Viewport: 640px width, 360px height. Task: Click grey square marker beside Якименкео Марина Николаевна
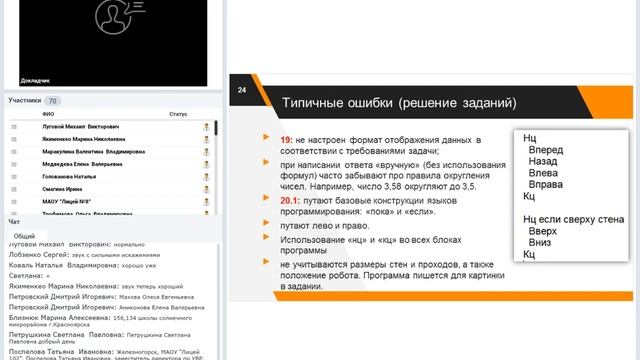tap(14, 140)
